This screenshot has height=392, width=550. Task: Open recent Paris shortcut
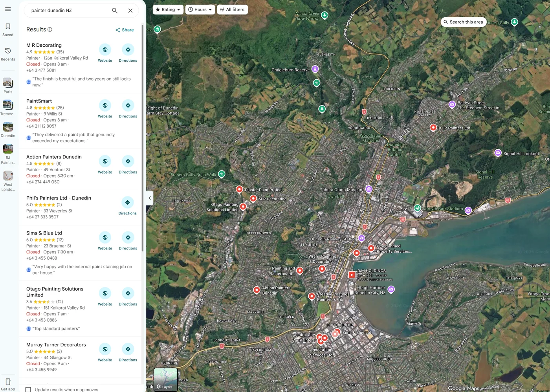(x=8, y=85)
